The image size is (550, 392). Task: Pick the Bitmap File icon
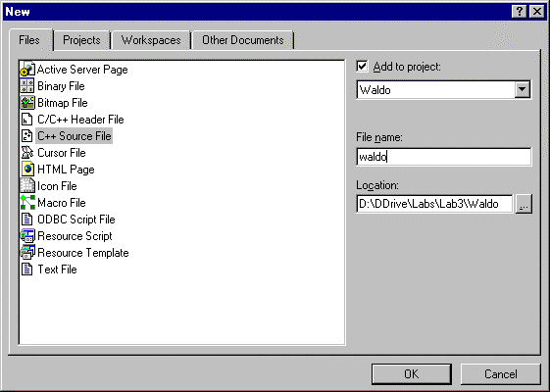[x=27, y=102]
